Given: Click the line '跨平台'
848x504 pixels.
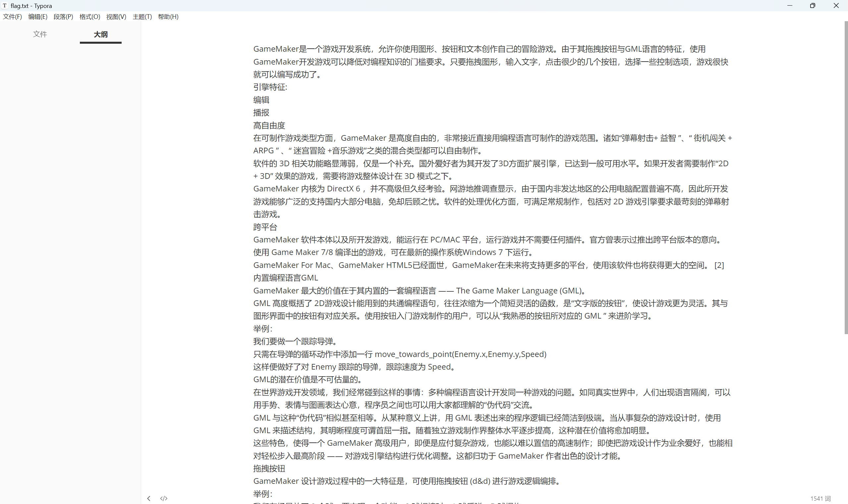Looking at the screenshot, I should [x=265, y=227].
